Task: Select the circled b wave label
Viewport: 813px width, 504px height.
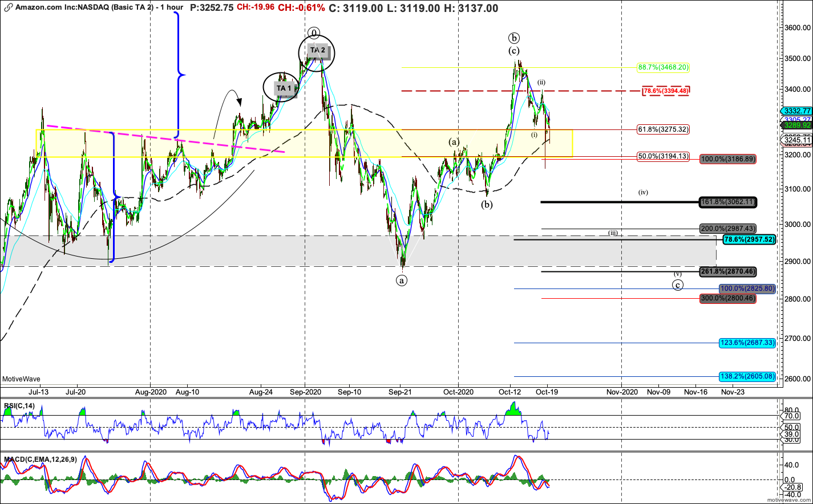Action: tap(514, 38)
